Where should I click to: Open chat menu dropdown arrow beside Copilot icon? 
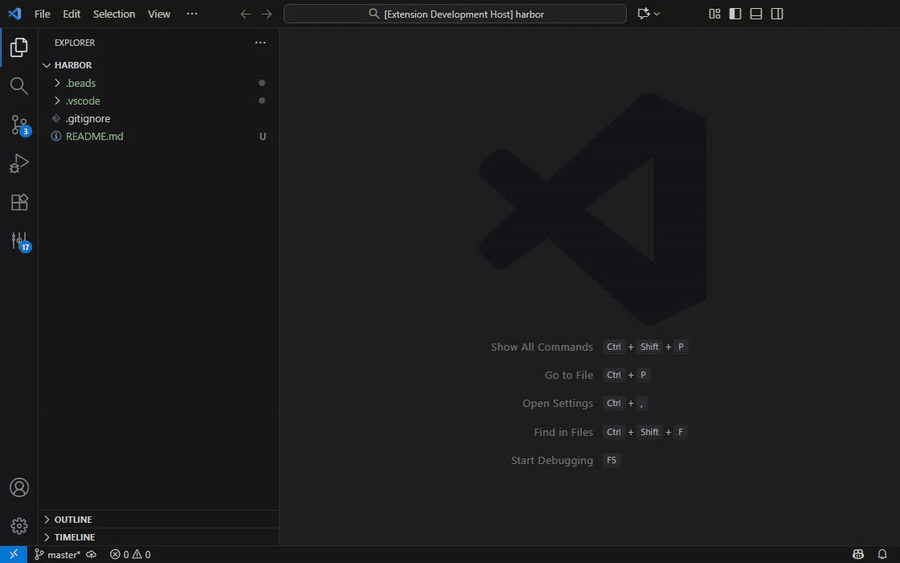pos(657,14)
